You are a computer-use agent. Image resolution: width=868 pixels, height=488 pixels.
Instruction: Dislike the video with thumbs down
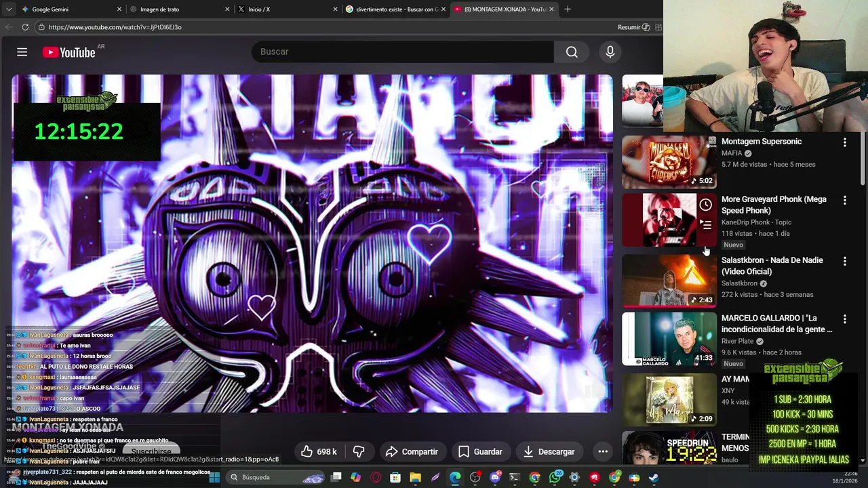click(359, 451)
